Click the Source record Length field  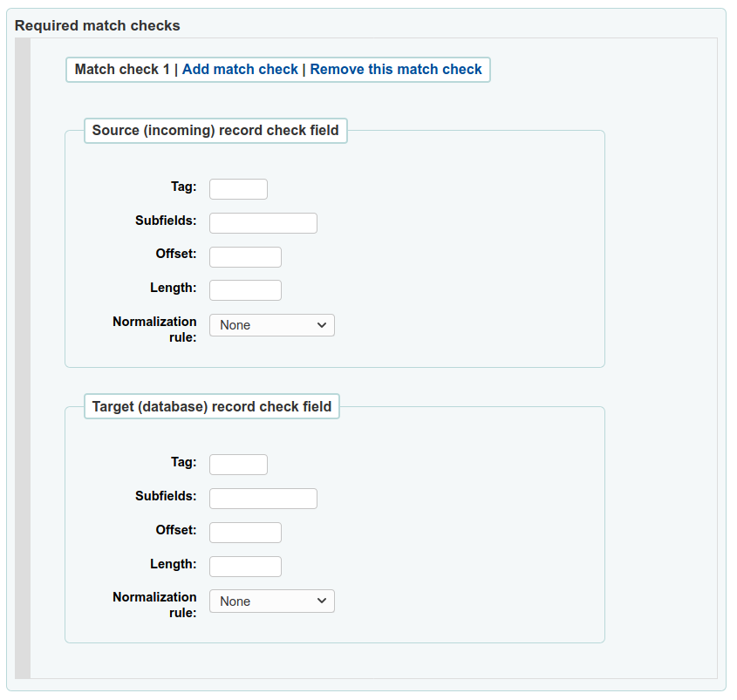(x=245, y=290)
